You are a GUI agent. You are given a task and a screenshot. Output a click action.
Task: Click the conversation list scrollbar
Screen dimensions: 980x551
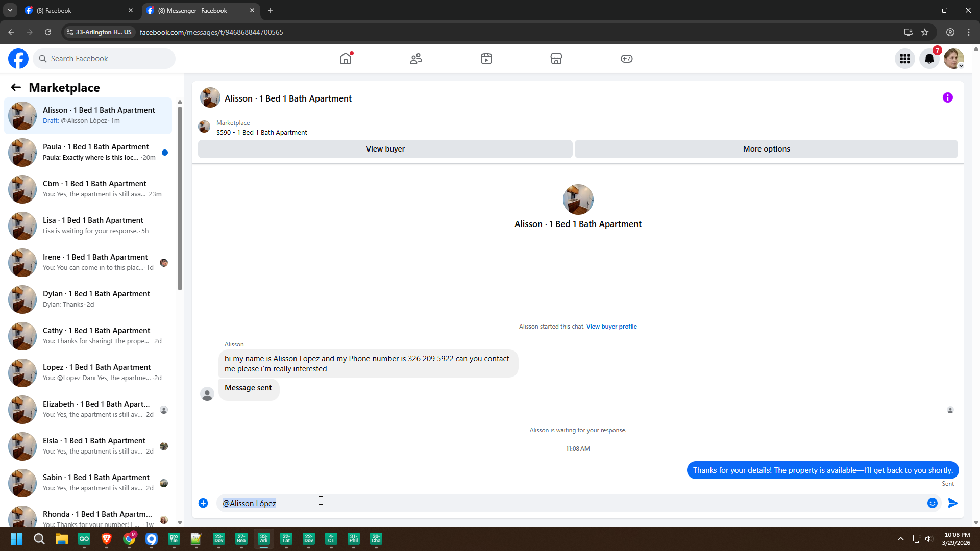pos(180,198)
